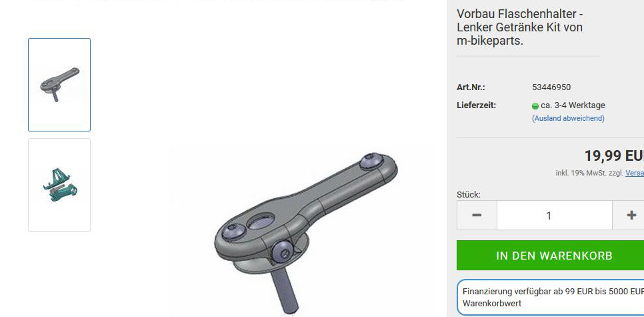This screenshot has width=644, height=317.
Task: Select the green bottle cage thumbnail
Action: point(59,185)
